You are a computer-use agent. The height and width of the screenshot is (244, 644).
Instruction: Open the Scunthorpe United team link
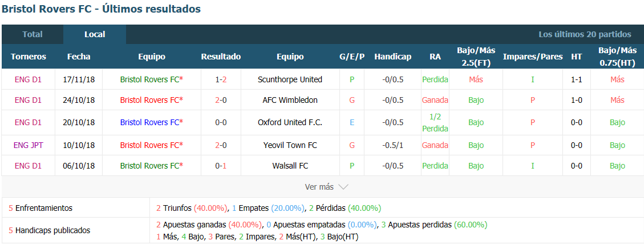coord(290,79)
